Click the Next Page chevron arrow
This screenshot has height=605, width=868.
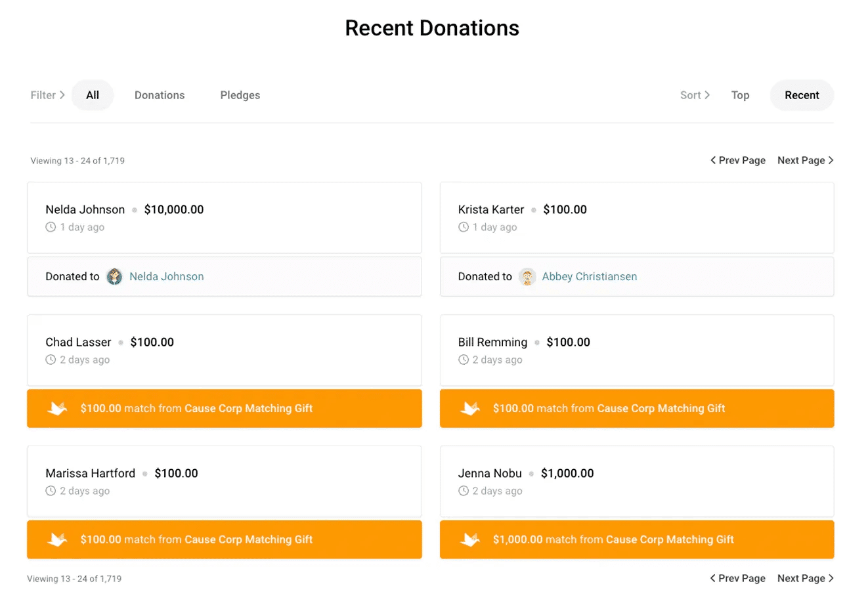pyautogui.click(x=831, y=159)
